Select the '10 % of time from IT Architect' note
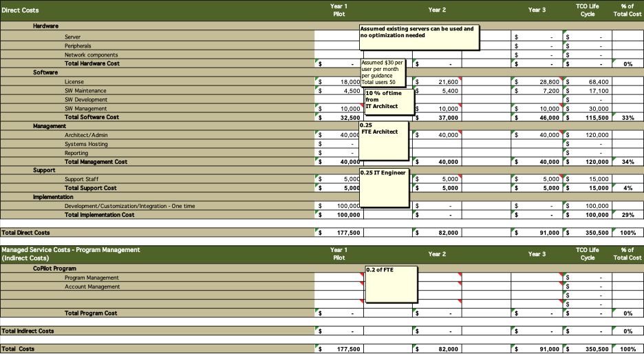Screen dimensions: 644x354 point(389,101)
